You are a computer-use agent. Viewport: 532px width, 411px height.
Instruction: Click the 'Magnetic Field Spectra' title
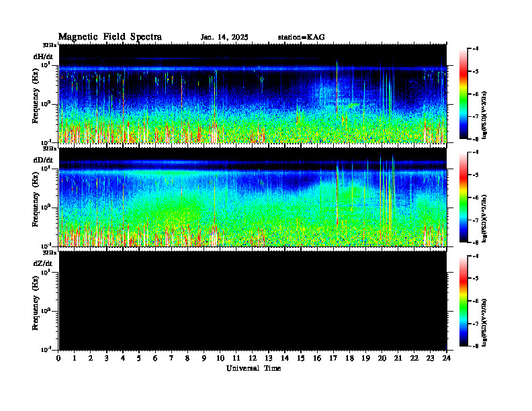pos(110,37)
